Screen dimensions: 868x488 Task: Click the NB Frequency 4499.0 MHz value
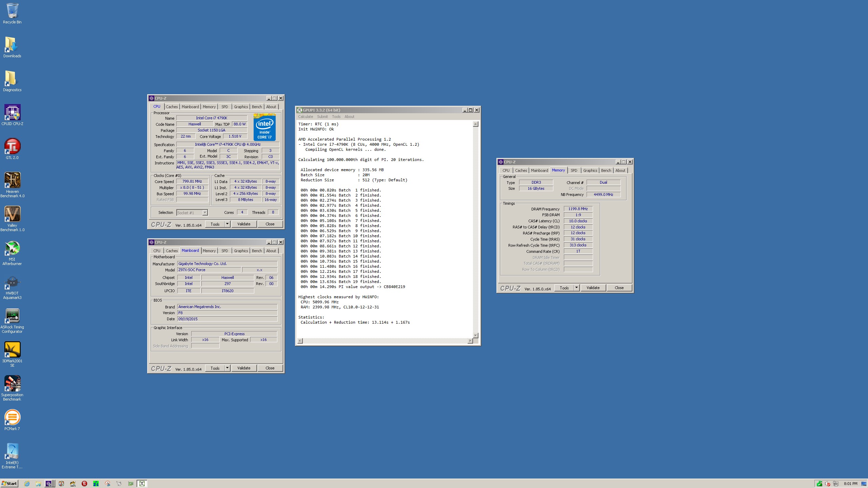(x=604, y=195)
